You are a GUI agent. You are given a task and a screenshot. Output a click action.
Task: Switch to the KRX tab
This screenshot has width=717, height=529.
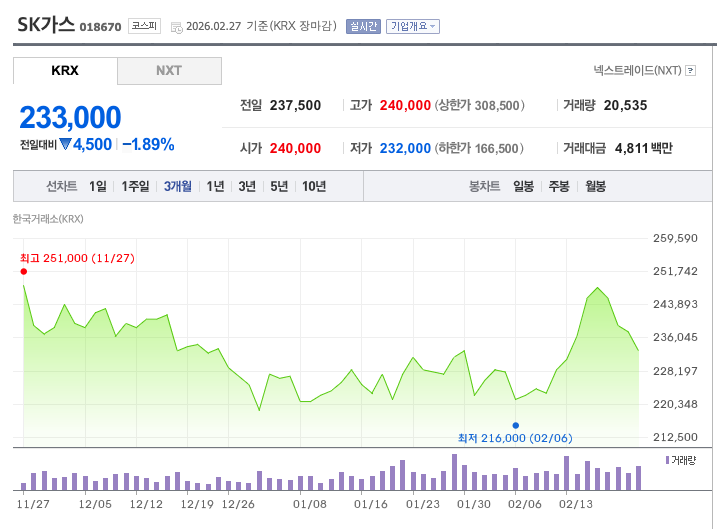point(65,71)
